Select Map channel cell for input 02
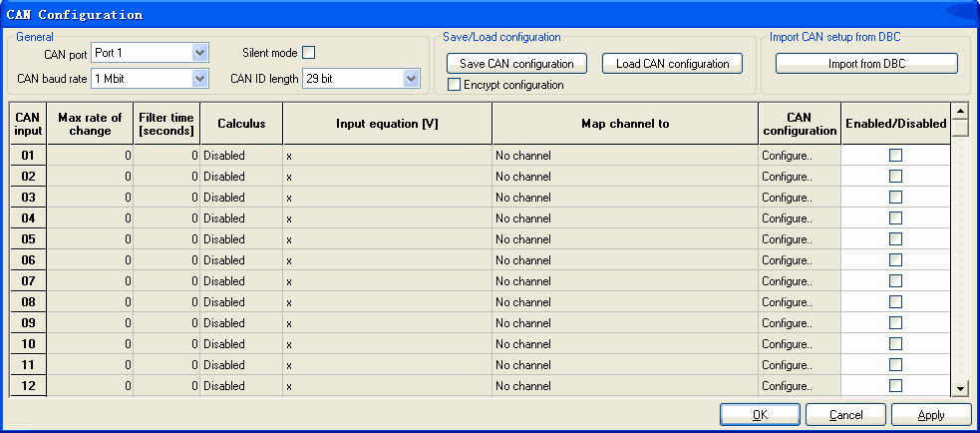This screenshot has height=433, width=980. [x=624, y=177]
